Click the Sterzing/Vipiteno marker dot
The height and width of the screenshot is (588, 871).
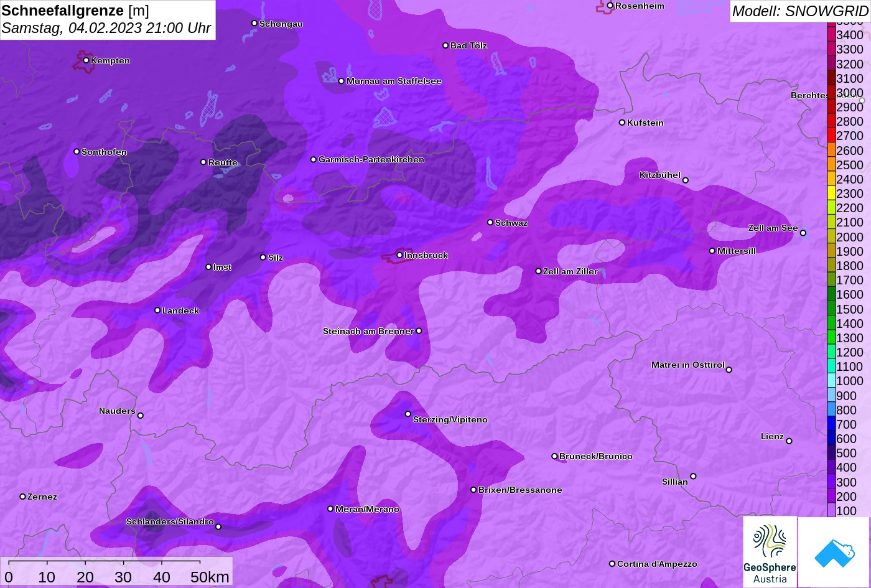click(x=408, y=414)
